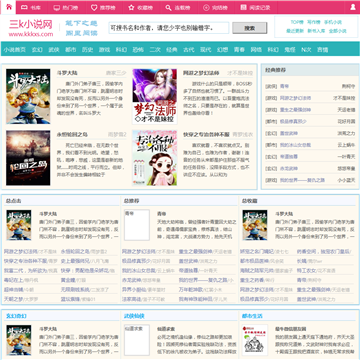Open the blank 青帝 cover under 总推荐
This screenshot has width=360, height=360.
click(x=137, y=225)
